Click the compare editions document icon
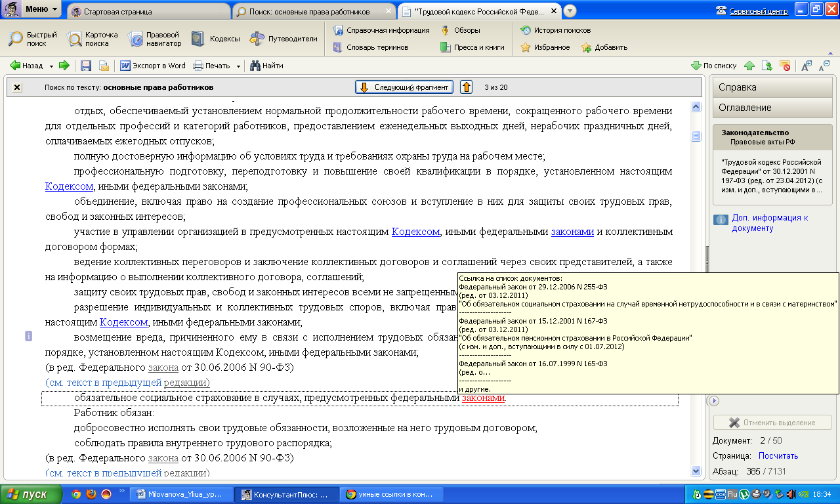The height and width of the screenshot is (504, 840). click(x=767, y=66)
